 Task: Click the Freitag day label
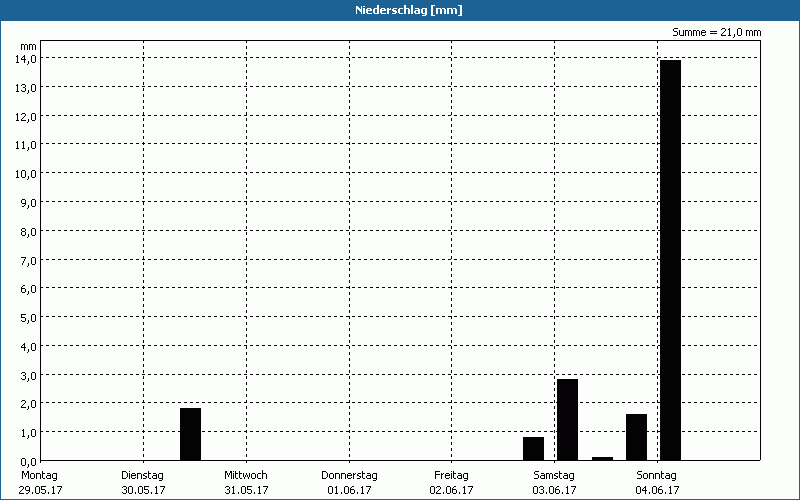(451, 475)
